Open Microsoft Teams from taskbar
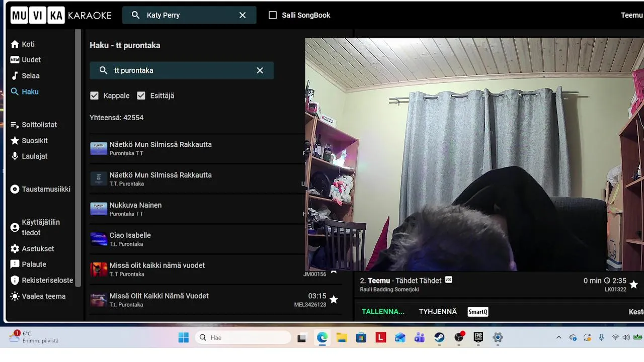 click(x=420, y=338)
